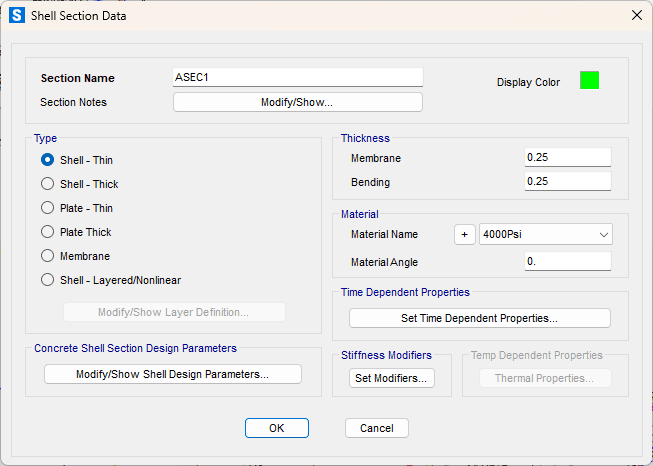Change the green Display Color swatch

tap(589, 80)
